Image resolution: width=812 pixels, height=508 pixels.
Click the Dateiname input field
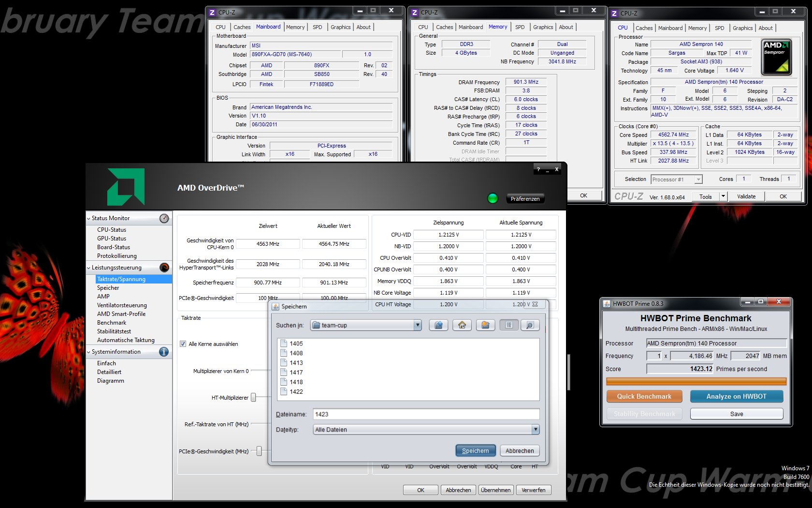pos(426,414)
